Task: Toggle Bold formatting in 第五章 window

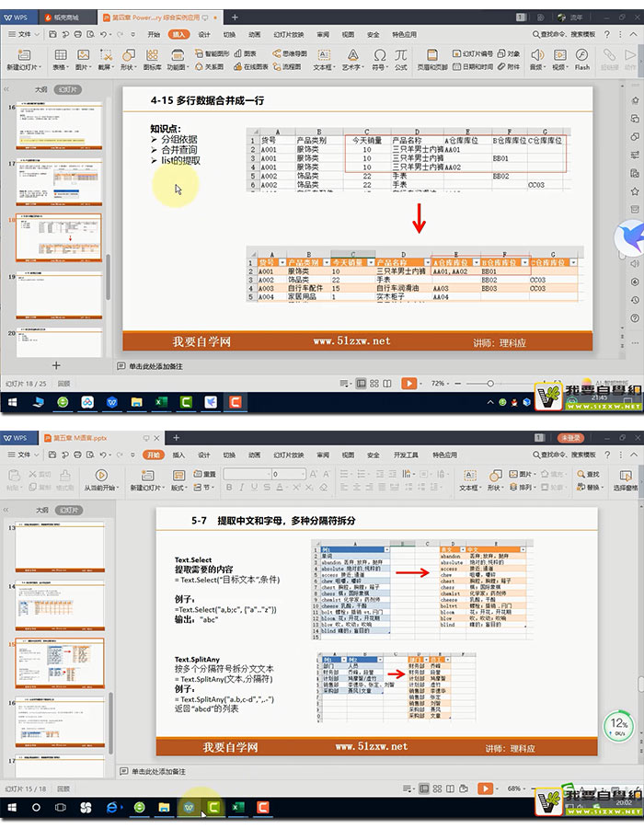Action: (229, 488)
